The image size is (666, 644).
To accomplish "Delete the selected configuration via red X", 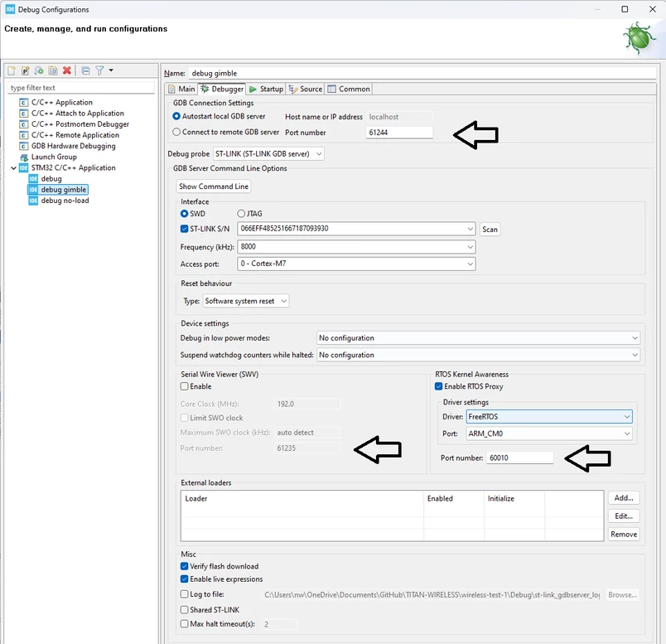I will 67,70.
